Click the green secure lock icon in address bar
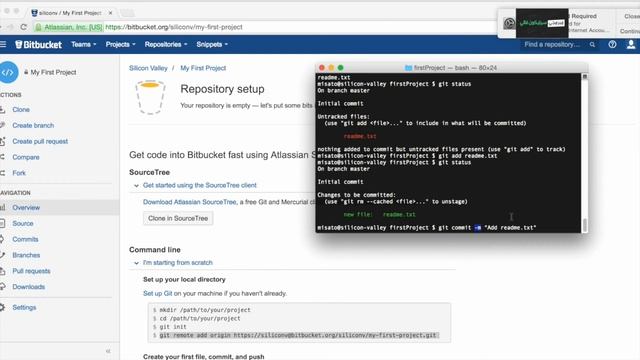Viewport: 640px width, 360px height. pos(38,27)
